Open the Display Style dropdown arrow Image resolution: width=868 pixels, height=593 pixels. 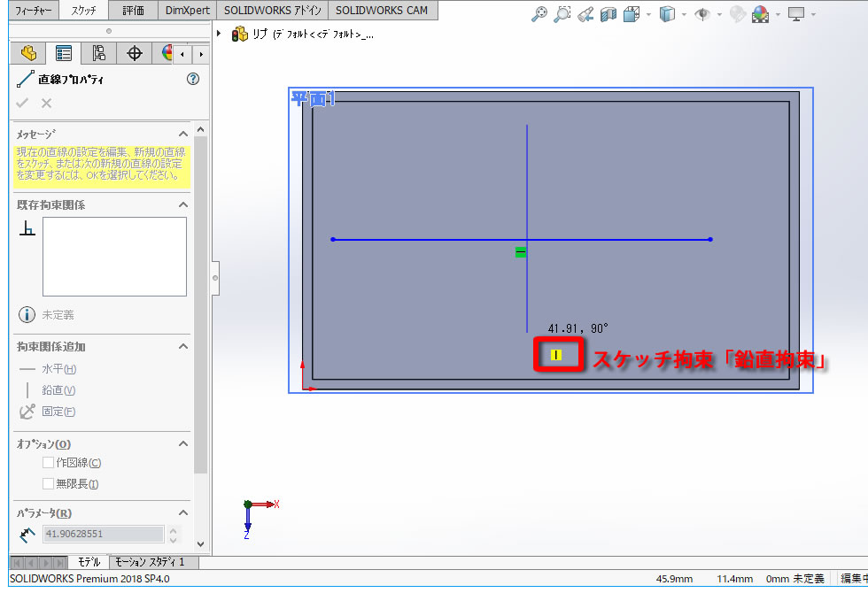[x=684, y=14]
